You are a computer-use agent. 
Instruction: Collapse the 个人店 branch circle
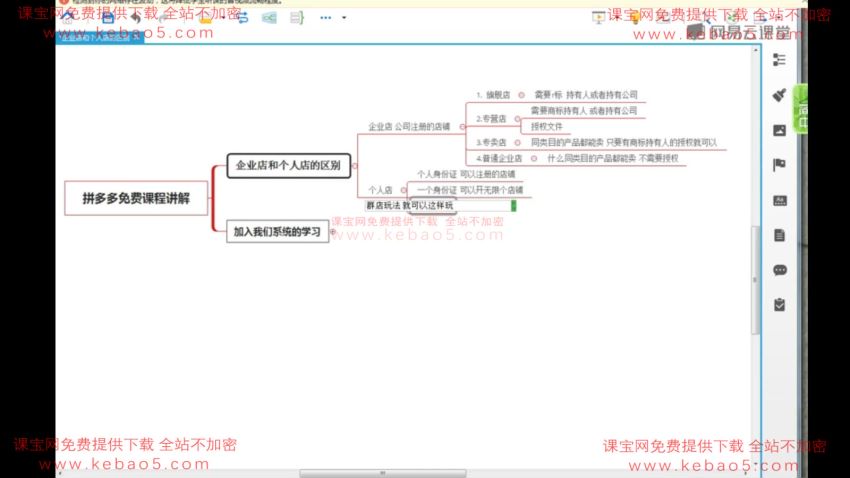[403, 190]
